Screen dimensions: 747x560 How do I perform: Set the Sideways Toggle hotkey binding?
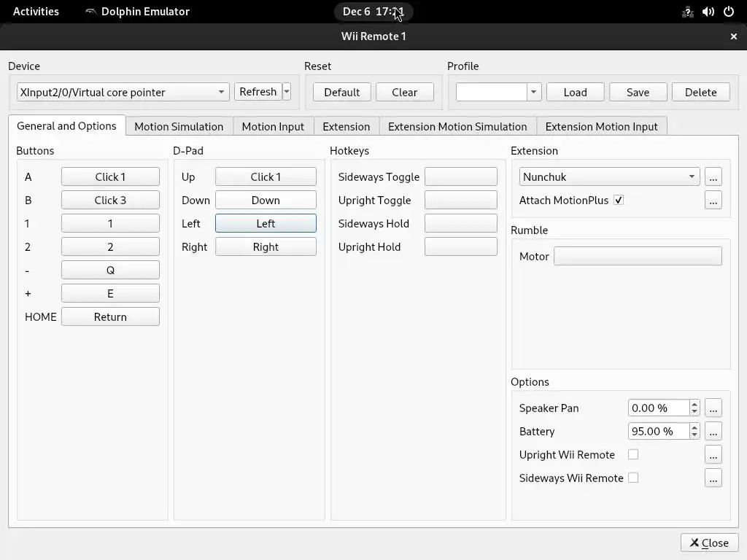(x=461, y=176)
